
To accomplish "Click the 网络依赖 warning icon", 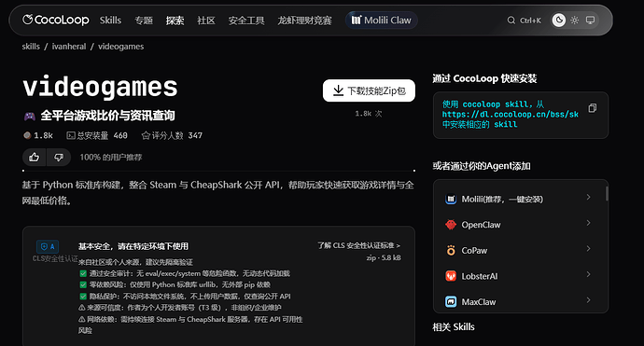I will click(82, 319).
